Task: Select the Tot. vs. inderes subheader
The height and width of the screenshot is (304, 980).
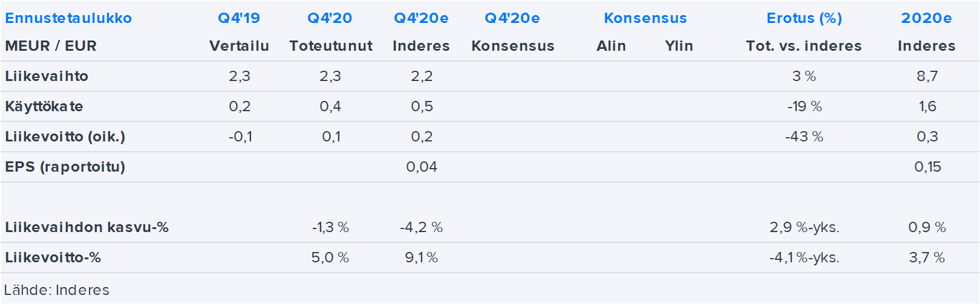Action: click(803, 46)
